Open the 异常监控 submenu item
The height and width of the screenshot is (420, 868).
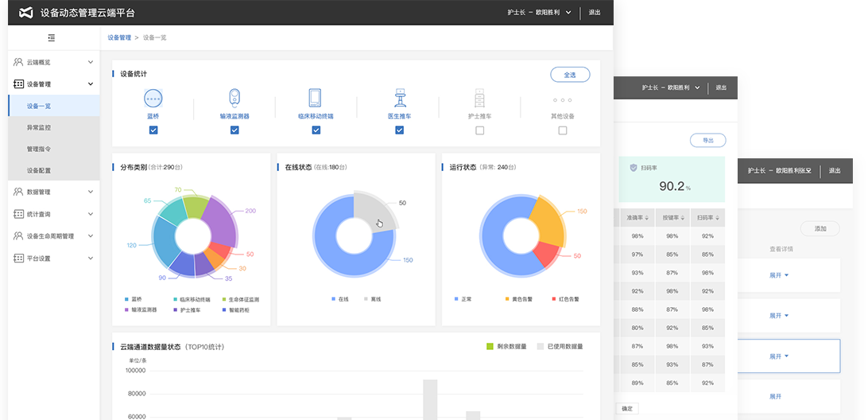click(54, 127)
